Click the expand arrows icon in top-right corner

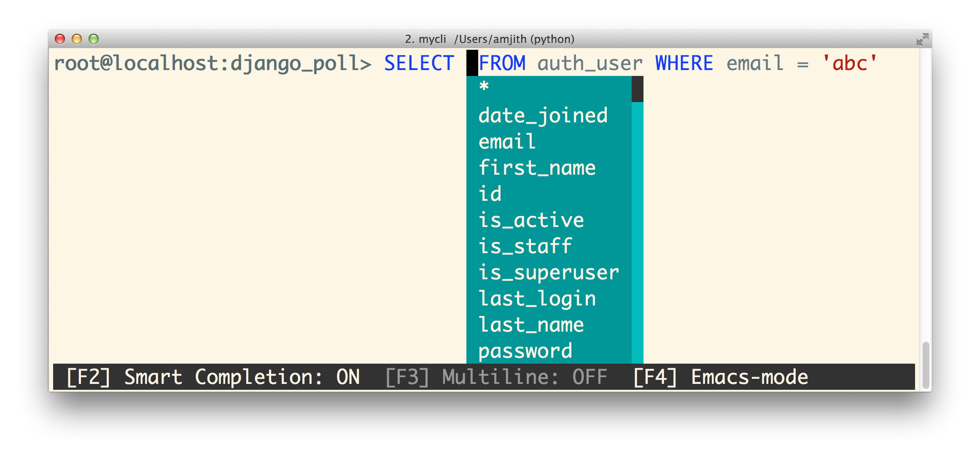click(922, 39)
